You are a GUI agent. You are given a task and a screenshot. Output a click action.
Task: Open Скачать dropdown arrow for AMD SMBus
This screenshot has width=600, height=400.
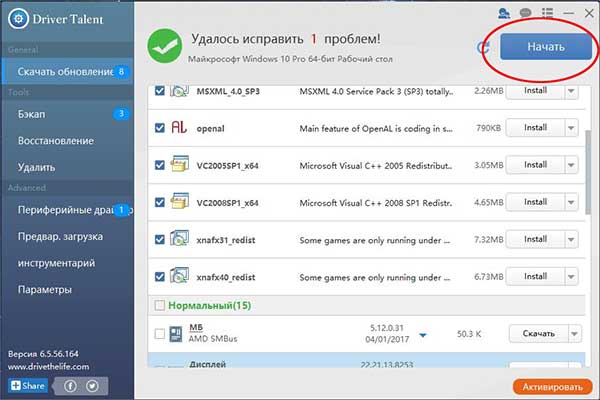pyautogui.click(x=575, y=334)
